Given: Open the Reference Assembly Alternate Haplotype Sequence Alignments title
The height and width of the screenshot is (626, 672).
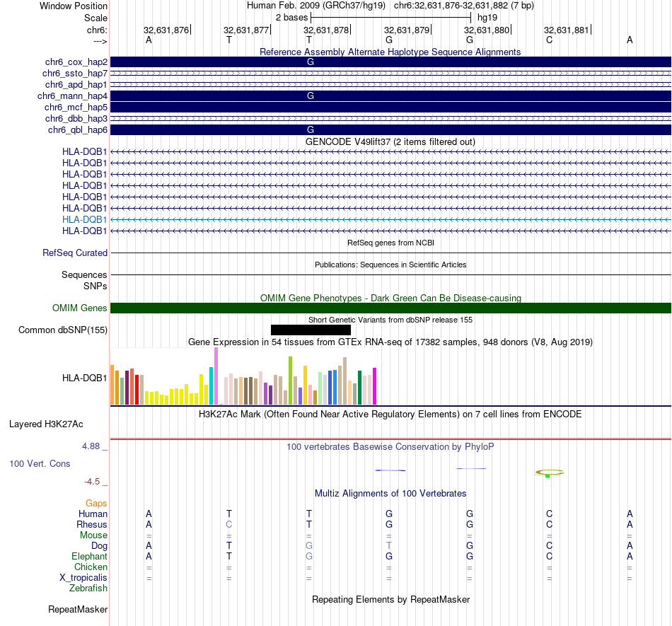Looking at the screenshot, I should (390, 52).
